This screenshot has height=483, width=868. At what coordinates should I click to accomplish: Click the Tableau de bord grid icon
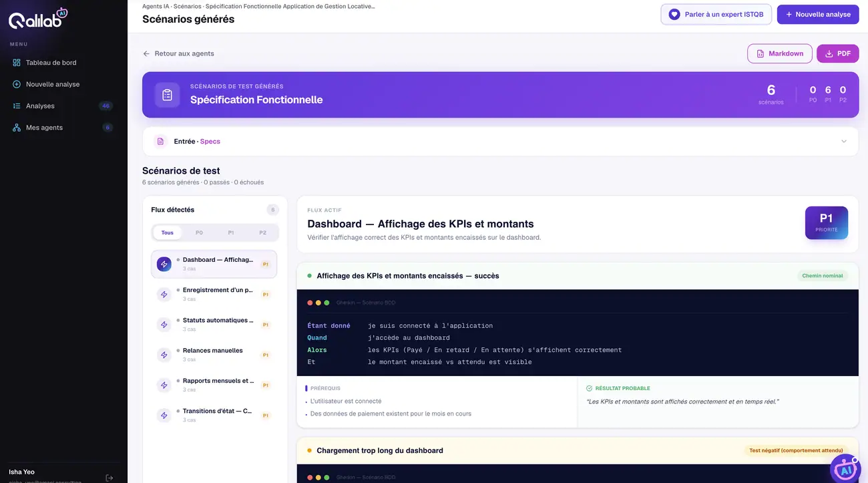coord(17,63)
